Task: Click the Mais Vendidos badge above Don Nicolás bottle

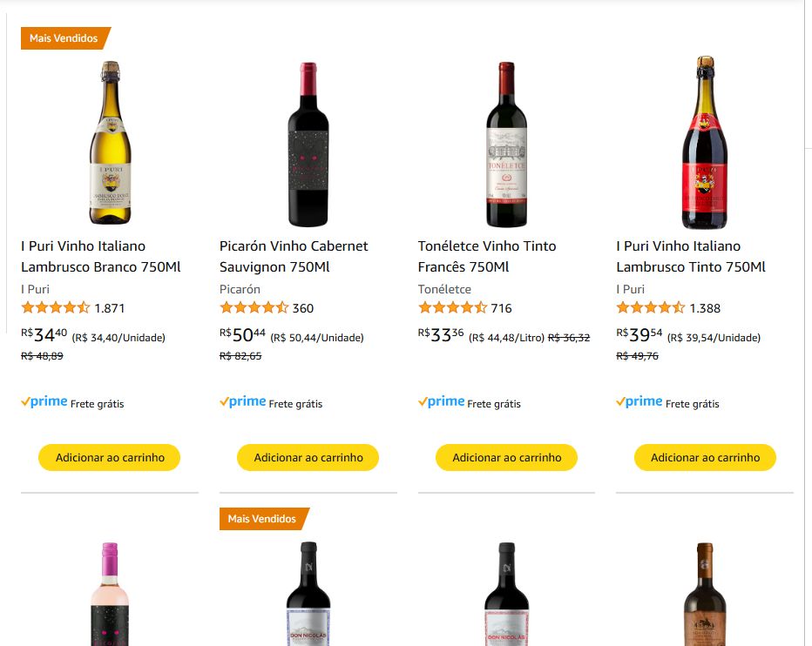Action: click(x=263, y=519)
